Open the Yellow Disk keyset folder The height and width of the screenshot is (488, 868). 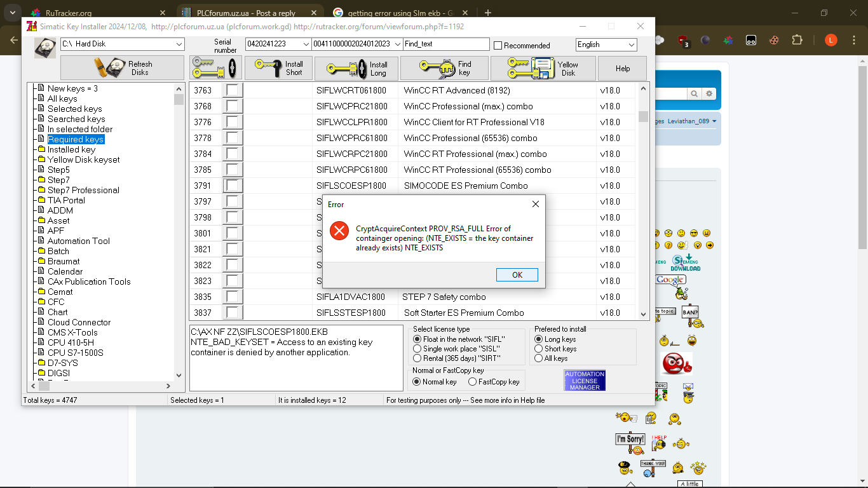tap(83, 159)
